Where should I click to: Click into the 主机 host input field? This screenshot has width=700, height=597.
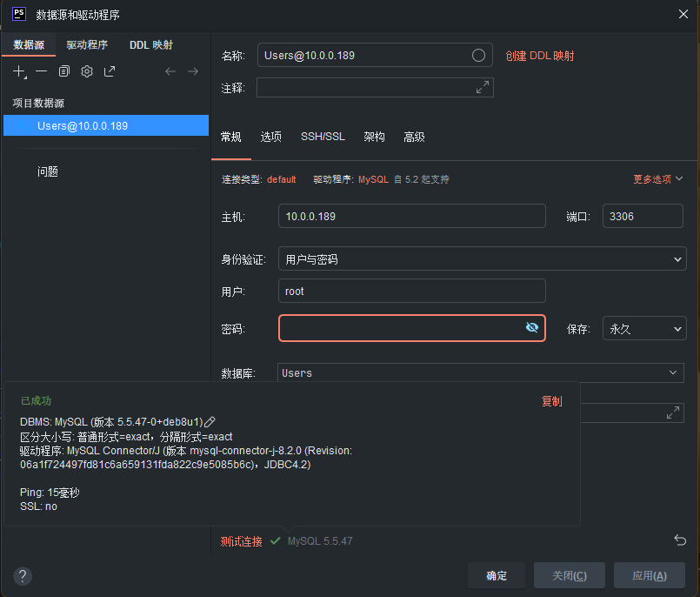[411, 217]
